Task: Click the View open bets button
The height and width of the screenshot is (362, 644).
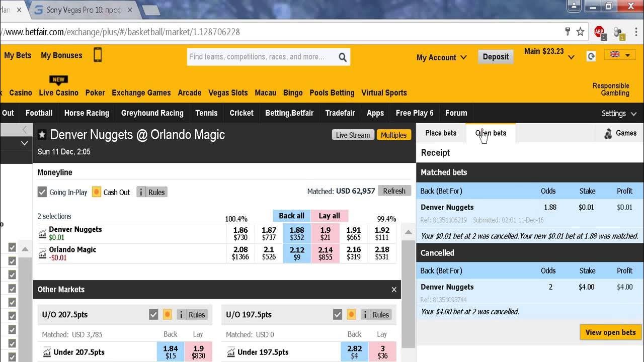Action: pos(610,332)
